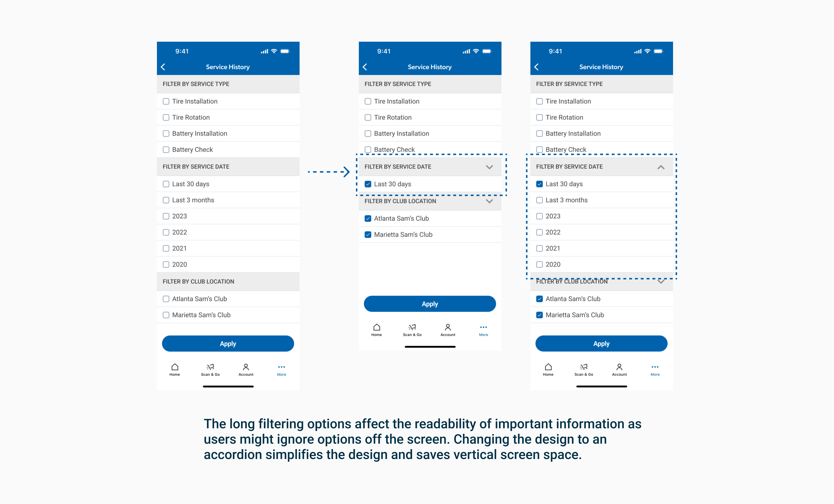Check Tire Rotation on middle phone
Viewport: 834px width, 504px height.
[368, 117]
